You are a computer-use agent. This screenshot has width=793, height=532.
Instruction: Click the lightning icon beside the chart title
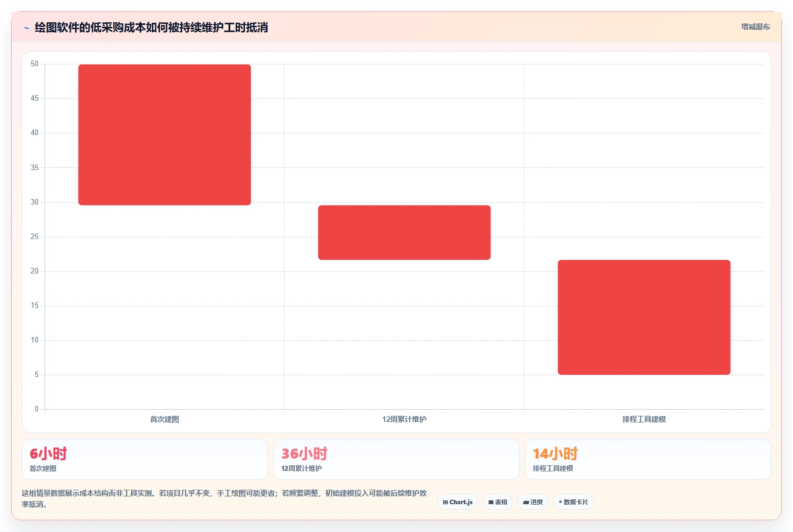point(26,28)
